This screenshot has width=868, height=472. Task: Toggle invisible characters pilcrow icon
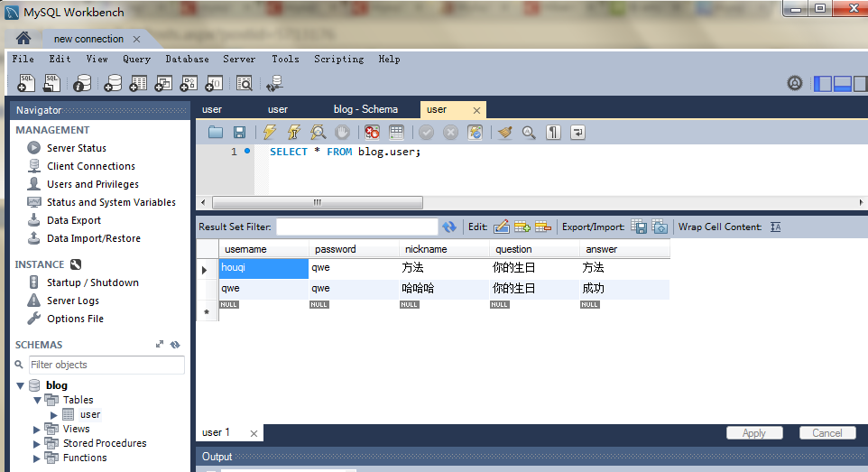[x=554, y=132]
